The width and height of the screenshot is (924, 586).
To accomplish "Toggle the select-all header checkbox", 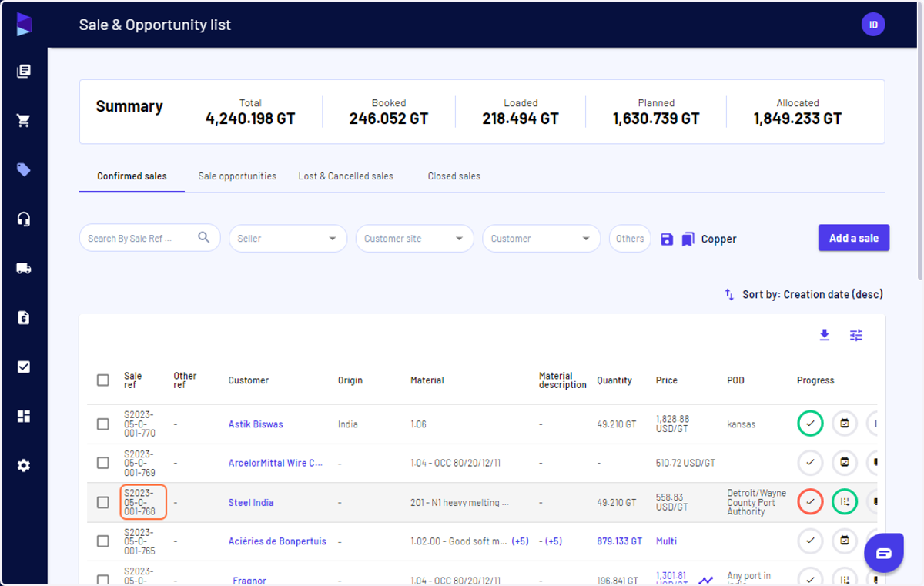I will pyautogui.click(x=103, y=380).
